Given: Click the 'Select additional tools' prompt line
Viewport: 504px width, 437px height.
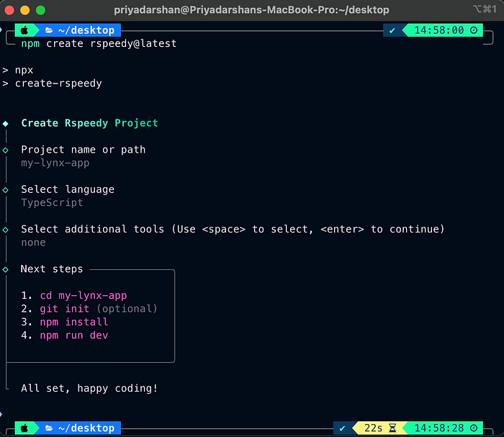Looking at the screenshot, I should coord(233,230).
